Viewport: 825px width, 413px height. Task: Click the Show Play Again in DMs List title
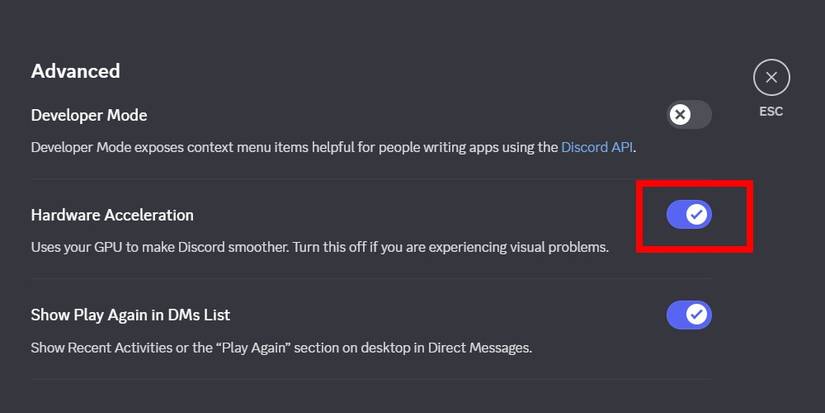coord(130,315)
